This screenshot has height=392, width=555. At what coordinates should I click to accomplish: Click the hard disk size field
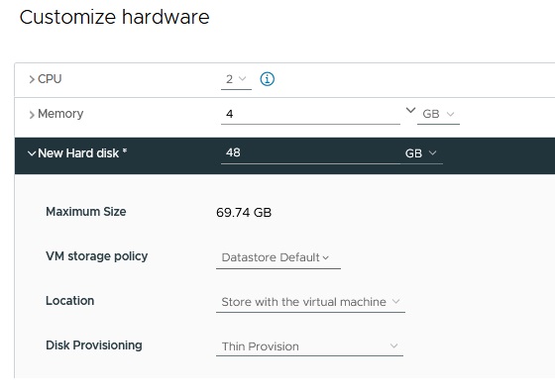click(310, 153)
